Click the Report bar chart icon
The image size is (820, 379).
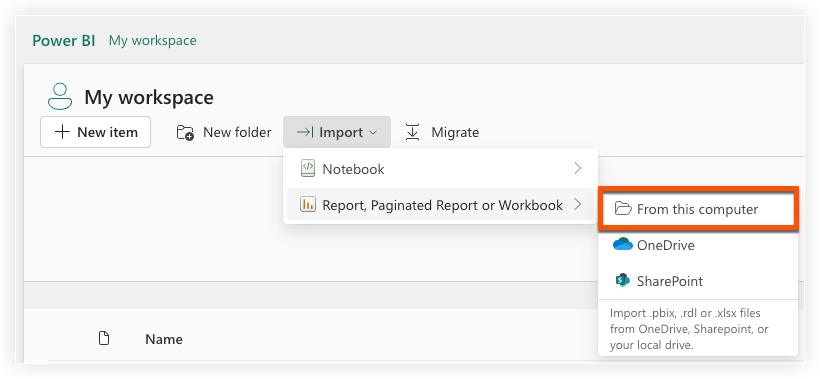coord(308,205)
